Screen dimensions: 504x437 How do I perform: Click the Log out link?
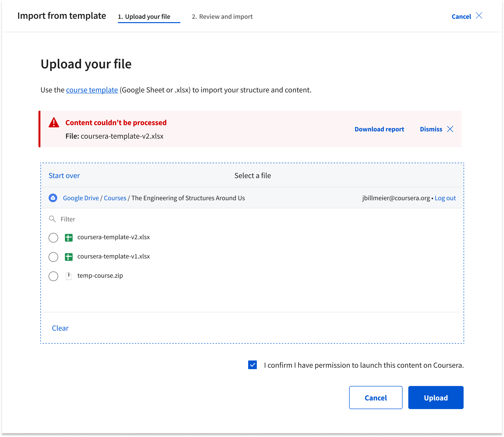445,198
